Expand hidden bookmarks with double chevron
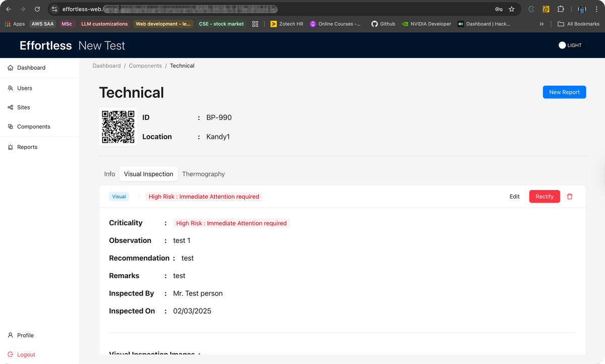This screenshot has width=605, height=364. [x=541, y=24]
